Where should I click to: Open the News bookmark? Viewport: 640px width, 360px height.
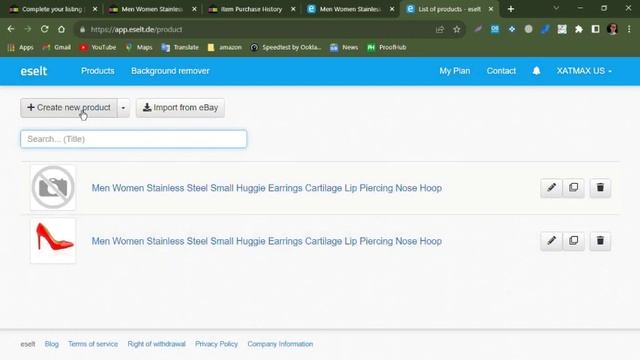pos(344,47)
